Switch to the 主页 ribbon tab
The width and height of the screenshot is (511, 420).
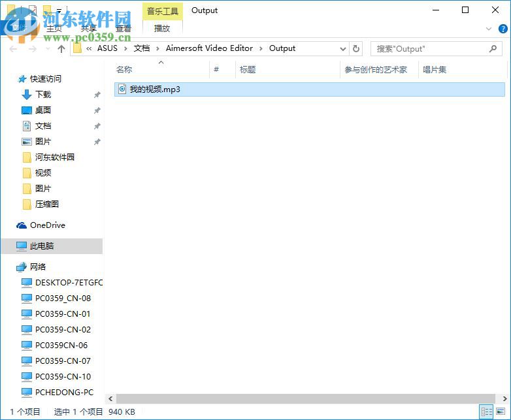54,29
